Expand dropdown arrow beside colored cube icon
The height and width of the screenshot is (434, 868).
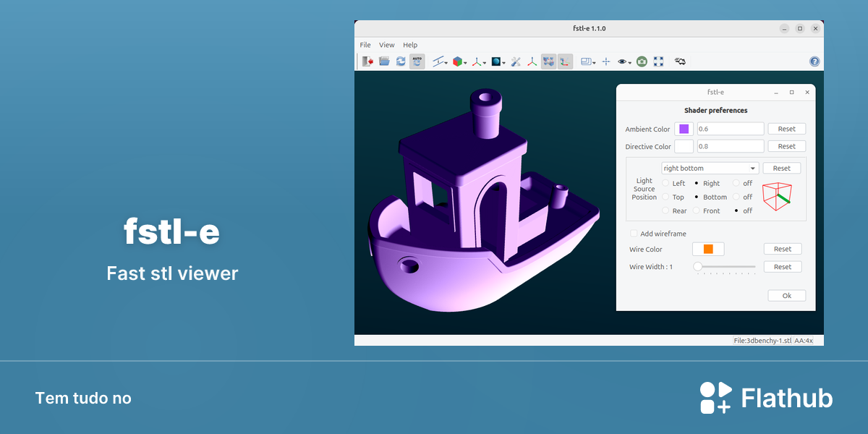[466, 63]
